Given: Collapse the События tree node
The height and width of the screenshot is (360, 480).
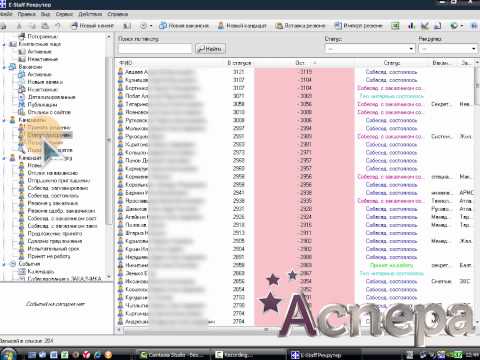Looking at the screenshot, I should [x=4, y=264].
